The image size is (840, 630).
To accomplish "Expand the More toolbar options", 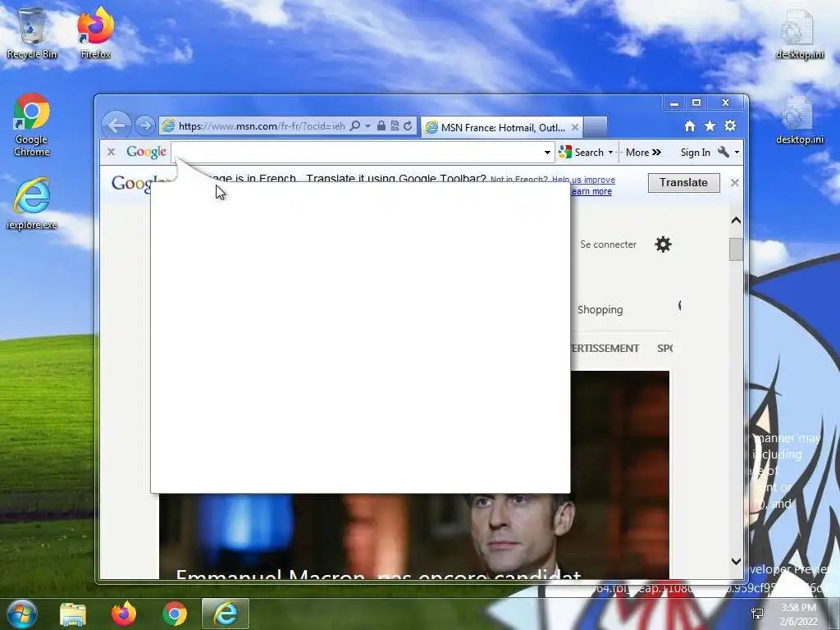I will [x=643, y=153].
